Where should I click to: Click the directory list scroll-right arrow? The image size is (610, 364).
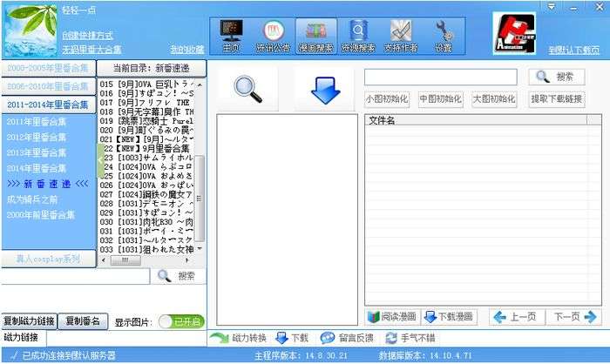tap(188, 260)
